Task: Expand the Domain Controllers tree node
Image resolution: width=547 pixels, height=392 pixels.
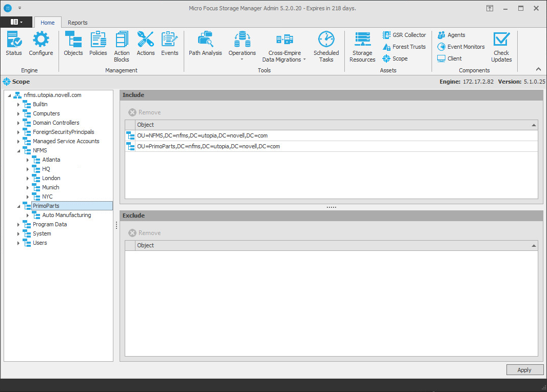Action: click(18, 123)
